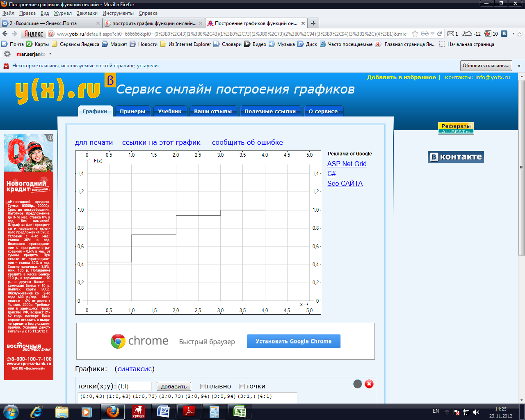Open the Примеры site tab

[x=132, y=111]
